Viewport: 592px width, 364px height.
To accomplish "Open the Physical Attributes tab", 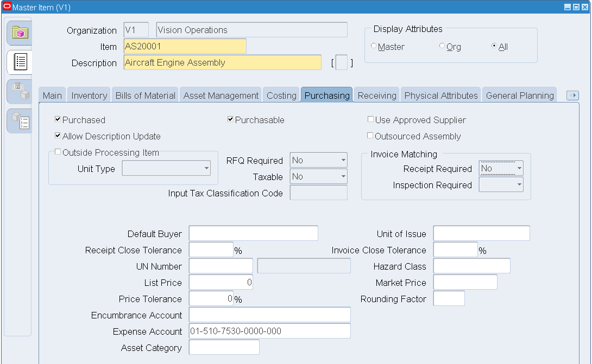I will coord(441,95).
